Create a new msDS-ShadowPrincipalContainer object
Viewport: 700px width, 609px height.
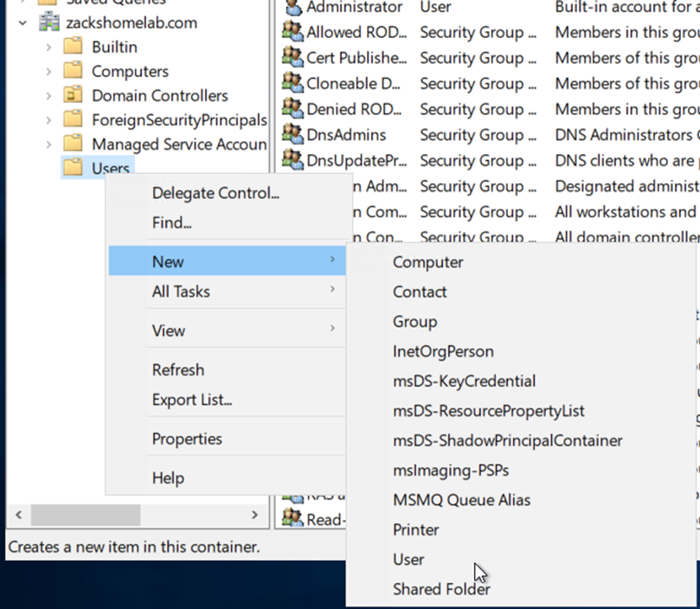pos(521,440)
